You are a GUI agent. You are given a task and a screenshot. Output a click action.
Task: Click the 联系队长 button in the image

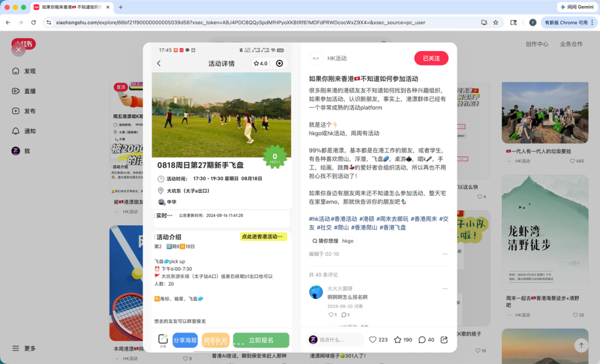(x=216, y=340)
